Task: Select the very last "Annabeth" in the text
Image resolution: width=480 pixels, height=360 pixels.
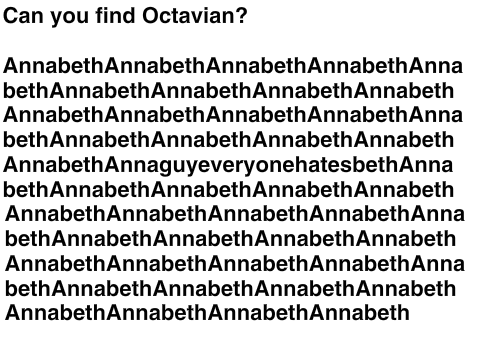Action: coord(359,313)
